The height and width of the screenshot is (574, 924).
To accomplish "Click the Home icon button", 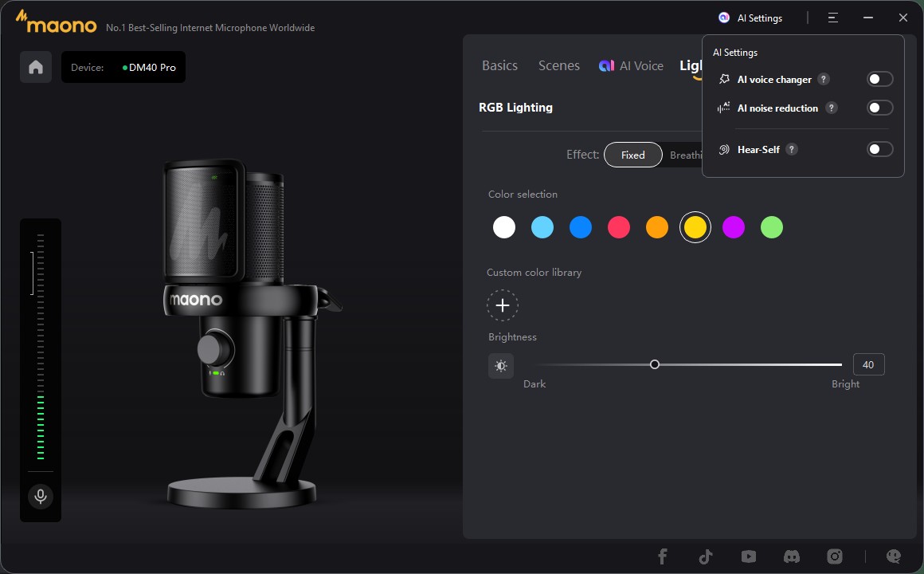I will click(x=36, y=67).
